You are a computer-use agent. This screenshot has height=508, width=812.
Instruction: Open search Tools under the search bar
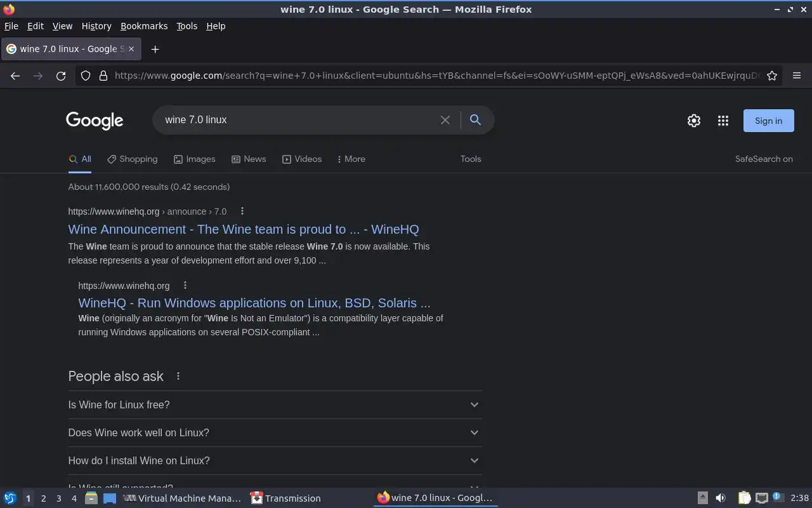pyautogui.click(x=471, y=159)
